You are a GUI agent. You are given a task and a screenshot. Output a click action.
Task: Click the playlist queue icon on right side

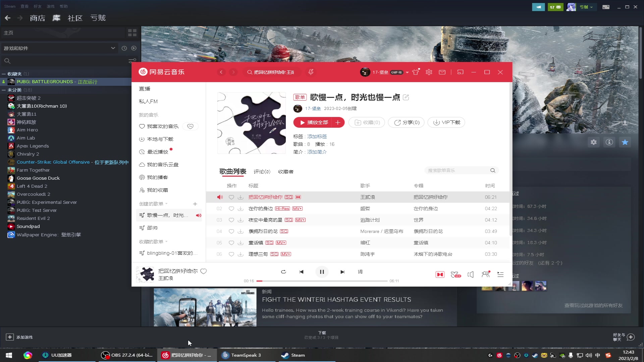tap(501, 275)
